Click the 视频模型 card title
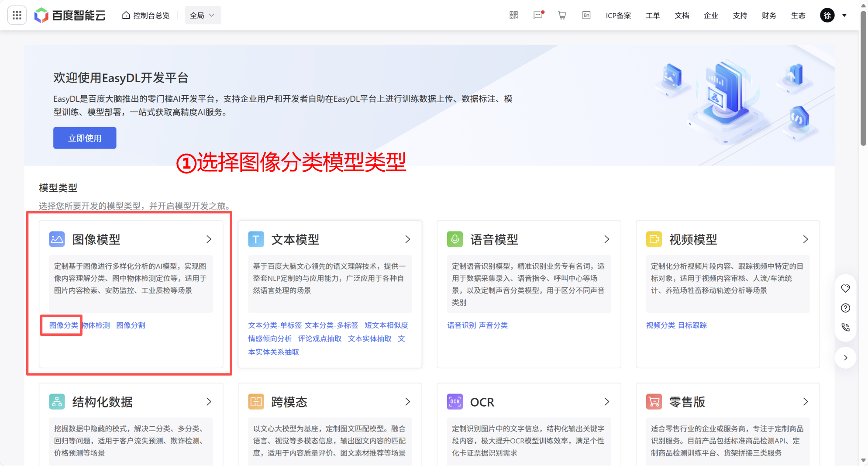Screen dimensions: 868x466 point(693,239)
